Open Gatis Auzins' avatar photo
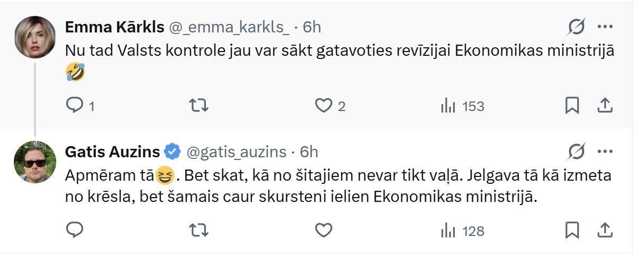 coord(35,162)
